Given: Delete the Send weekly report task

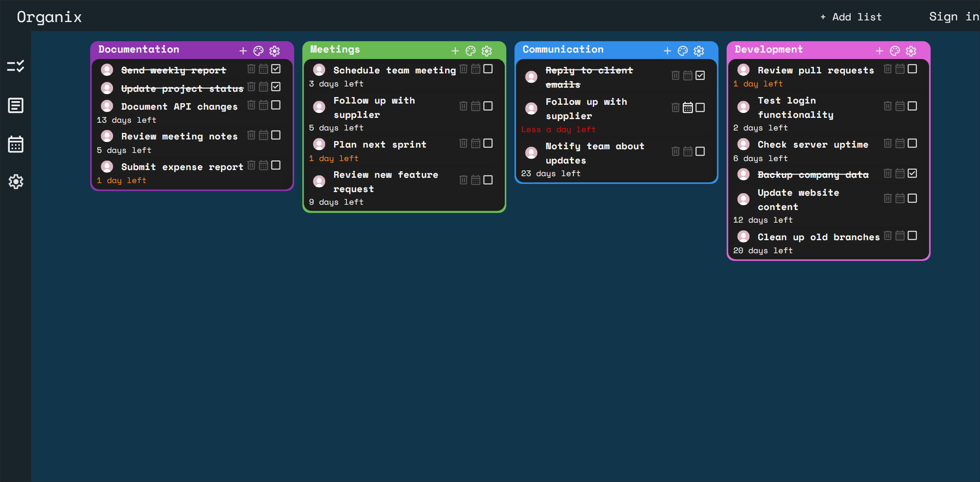Looking at the screenshot, I should [251, 69].
